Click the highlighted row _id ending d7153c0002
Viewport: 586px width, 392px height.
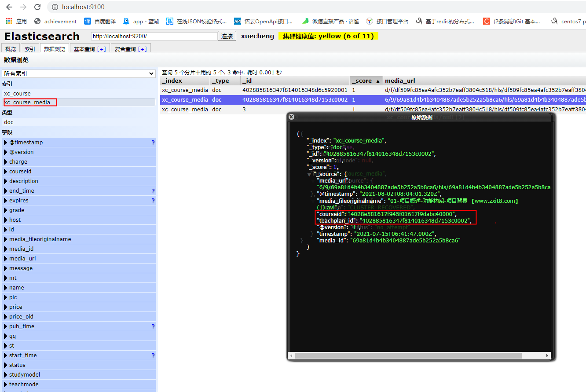tap(373, 100)
